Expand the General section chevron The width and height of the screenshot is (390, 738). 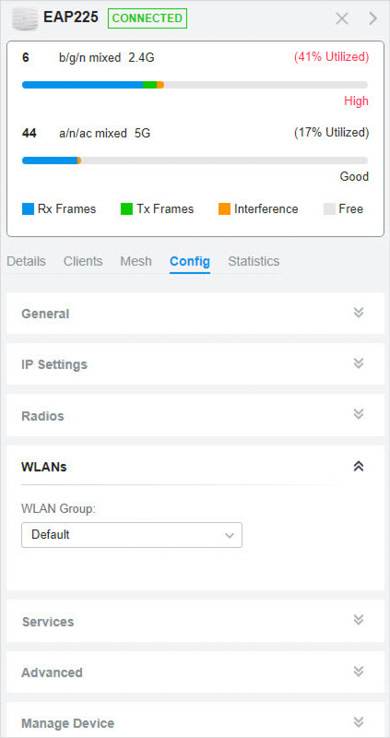tap(358, 313)
